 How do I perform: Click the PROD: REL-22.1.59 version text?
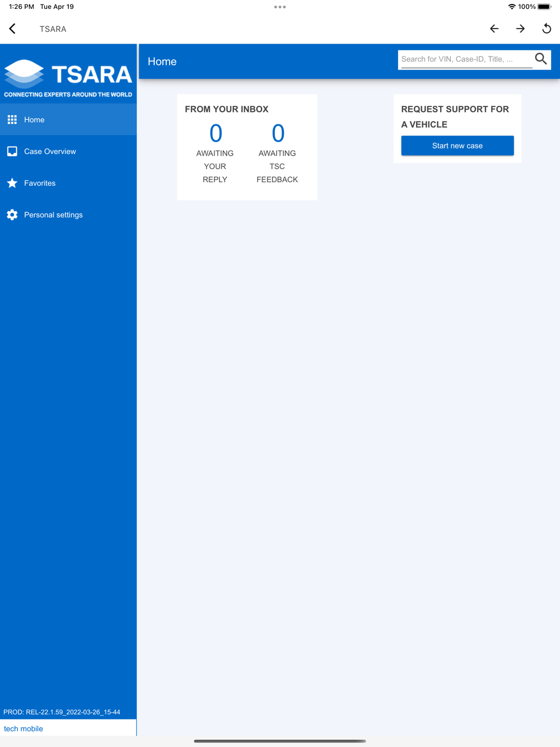click(x=62, y=712)
